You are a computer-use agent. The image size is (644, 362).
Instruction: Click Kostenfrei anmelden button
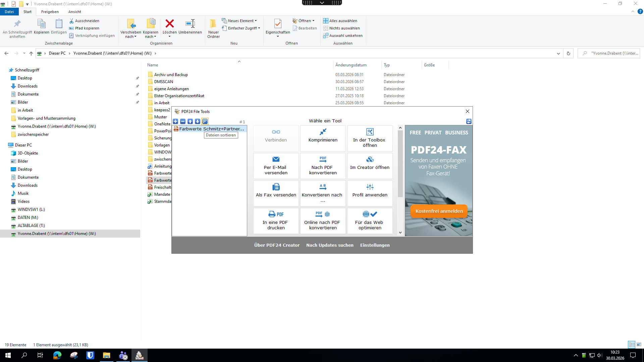point(439,211)
